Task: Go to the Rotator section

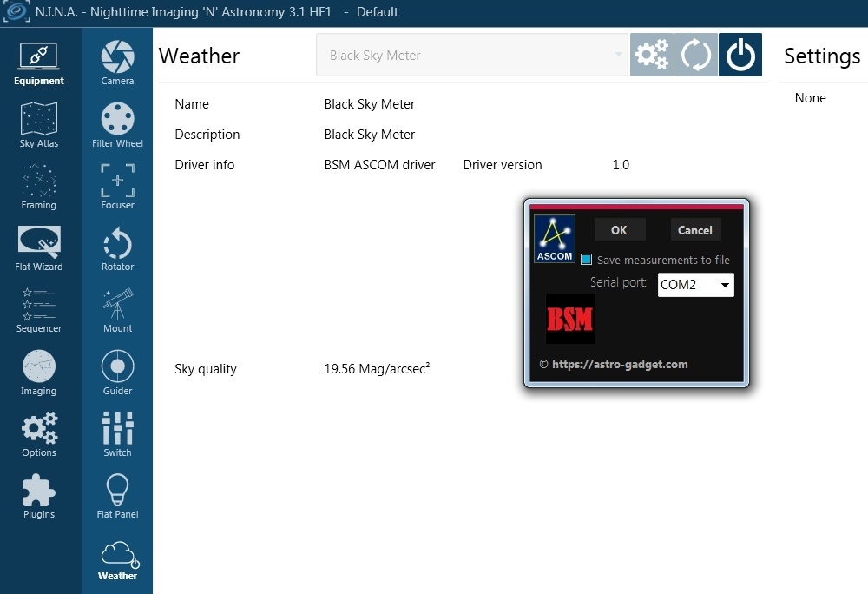Action: click(x=117, y=249)
